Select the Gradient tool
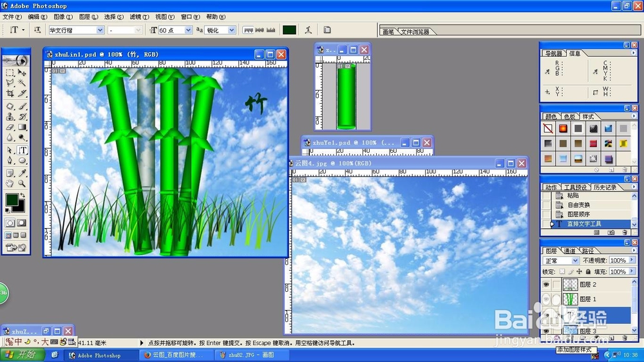644x362 pixels. [22, 128]
